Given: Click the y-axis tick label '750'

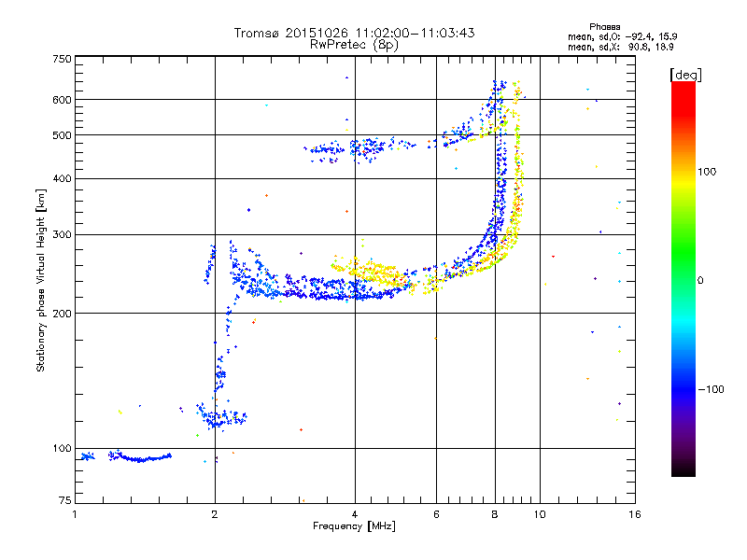Looking at the screenshot, I should (x=62, y=60).
